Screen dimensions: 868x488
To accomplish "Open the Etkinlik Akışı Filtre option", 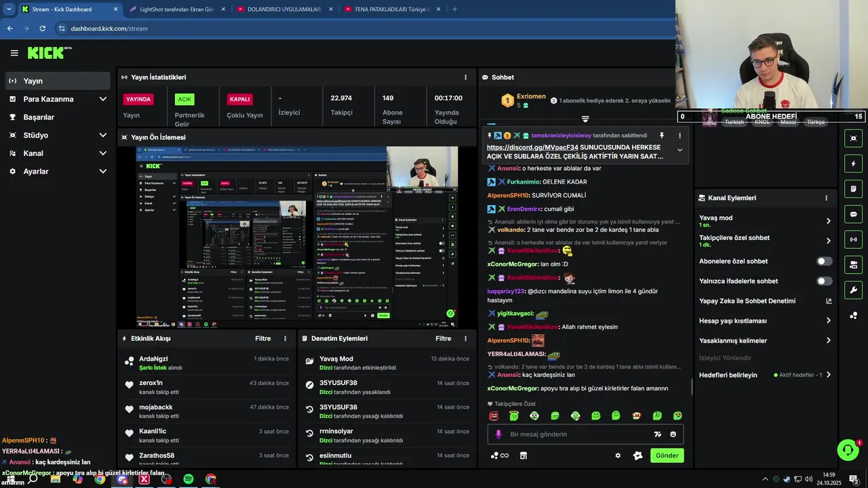I will [x=263, y=338].
